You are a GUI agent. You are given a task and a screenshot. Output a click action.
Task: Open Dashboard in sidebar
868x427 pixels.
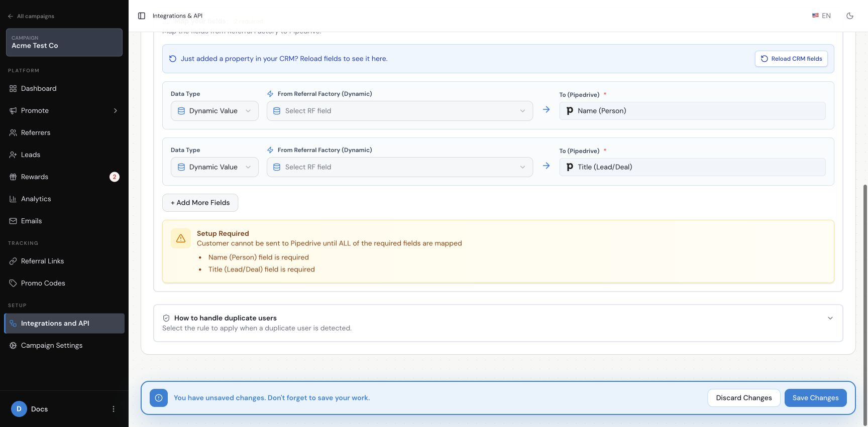point(64,88)
